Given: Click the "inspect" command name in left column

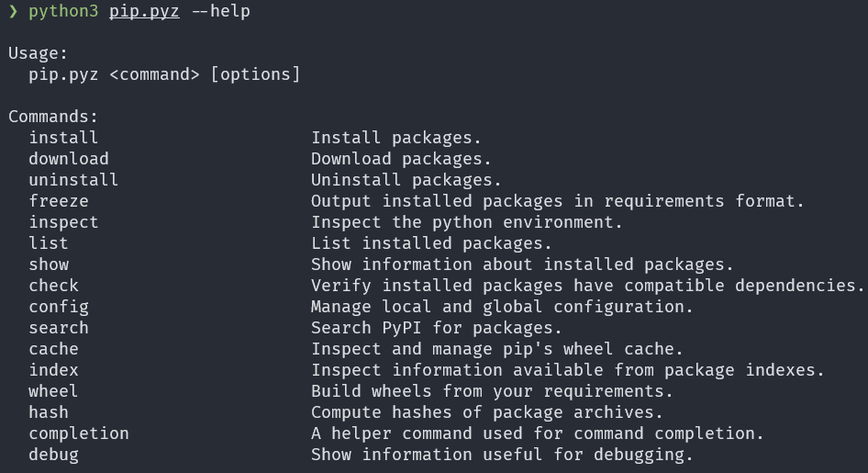Looking at the screenshot, I should coord(63,222).
